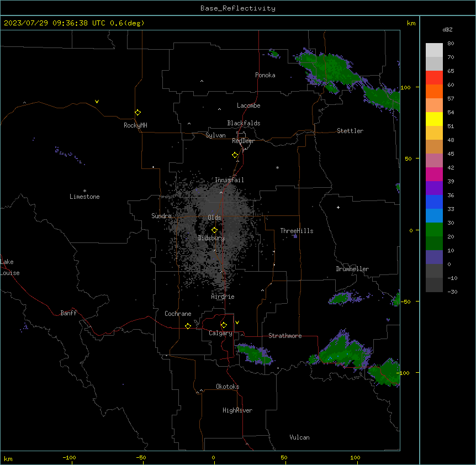Click the yellow diamond marker below RedDeer
Image resolution: width=476 pixels, height=465 pixels.
click(235, 155)
